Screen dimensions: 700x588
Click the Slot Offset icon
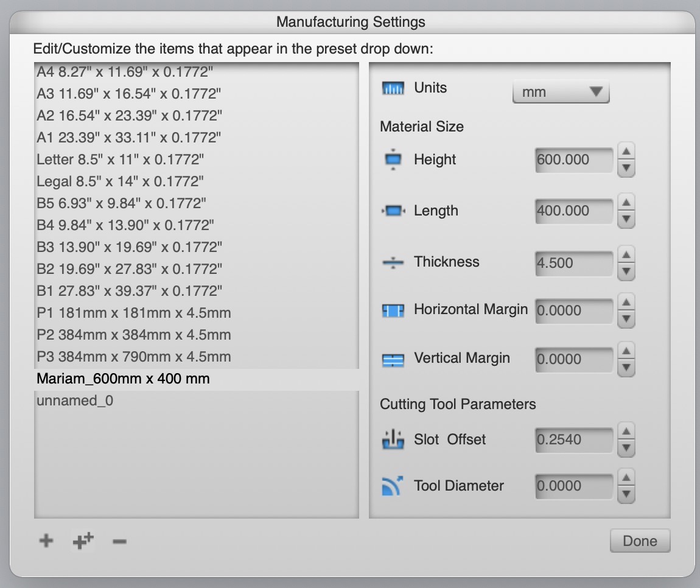click(x=393, y=439)
